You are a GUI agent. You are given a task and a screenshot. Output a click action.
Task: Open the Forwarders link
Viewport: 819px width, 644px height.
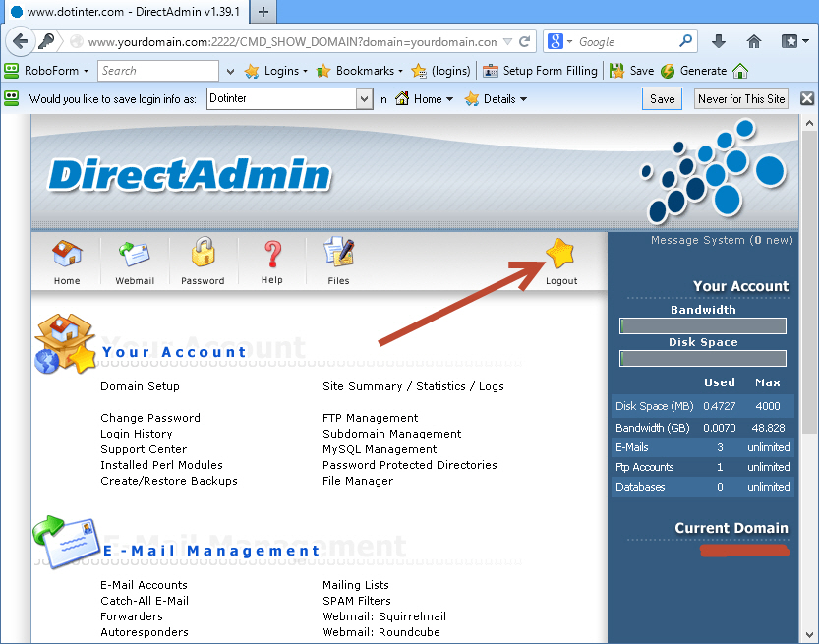132,616
